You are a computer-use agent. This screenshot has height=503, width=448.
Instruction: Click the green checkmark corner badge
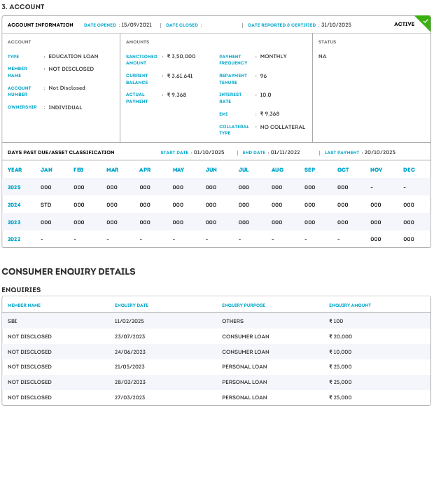coord(425,20)
